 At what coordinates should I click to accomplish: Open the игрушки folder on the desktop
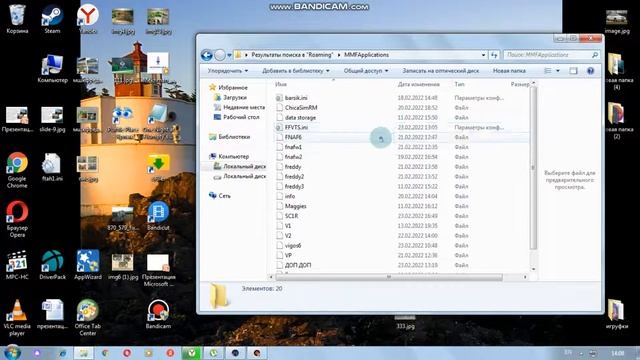point(616,314)
